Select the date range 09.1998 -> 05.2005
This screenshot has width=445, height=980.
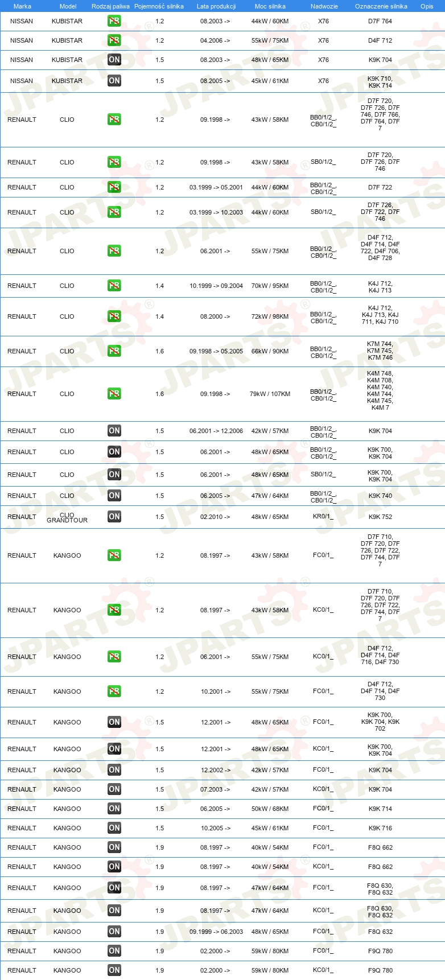point(216,351)
